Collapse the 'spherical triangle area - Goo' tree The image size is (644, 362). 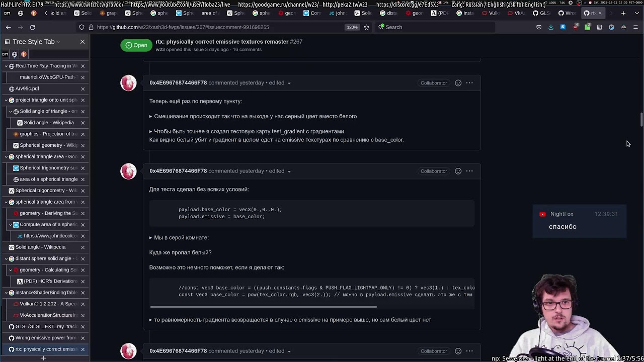6,156
